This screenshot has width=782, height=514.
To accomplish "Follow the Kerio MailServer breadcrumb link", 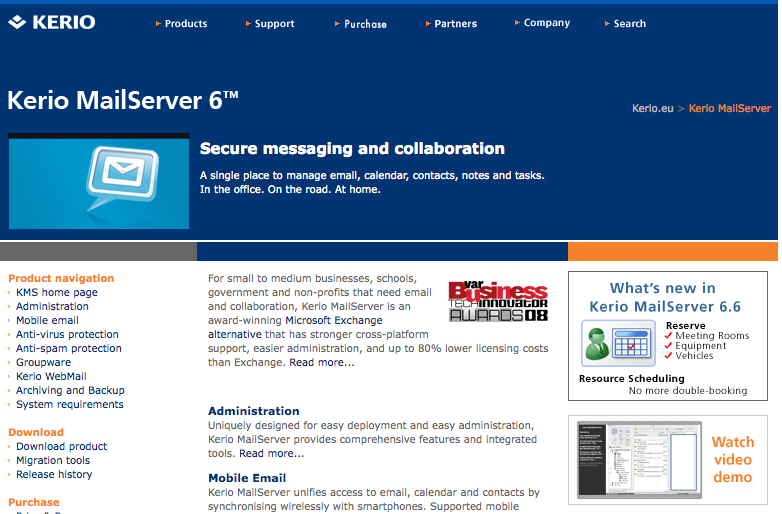I will click(730, 108).
